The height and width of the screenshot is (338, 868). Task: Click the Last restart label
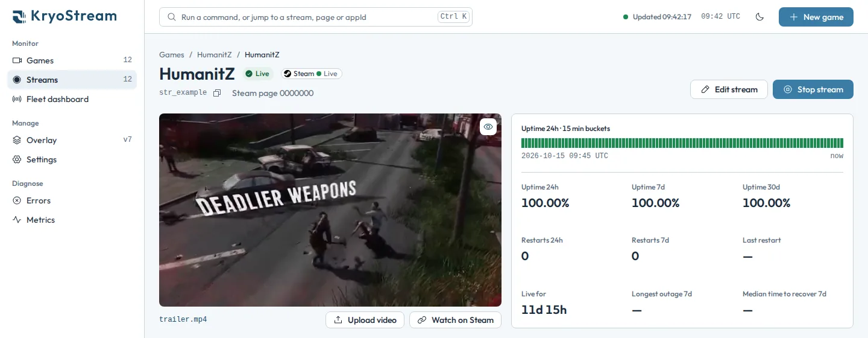[762, 240]
